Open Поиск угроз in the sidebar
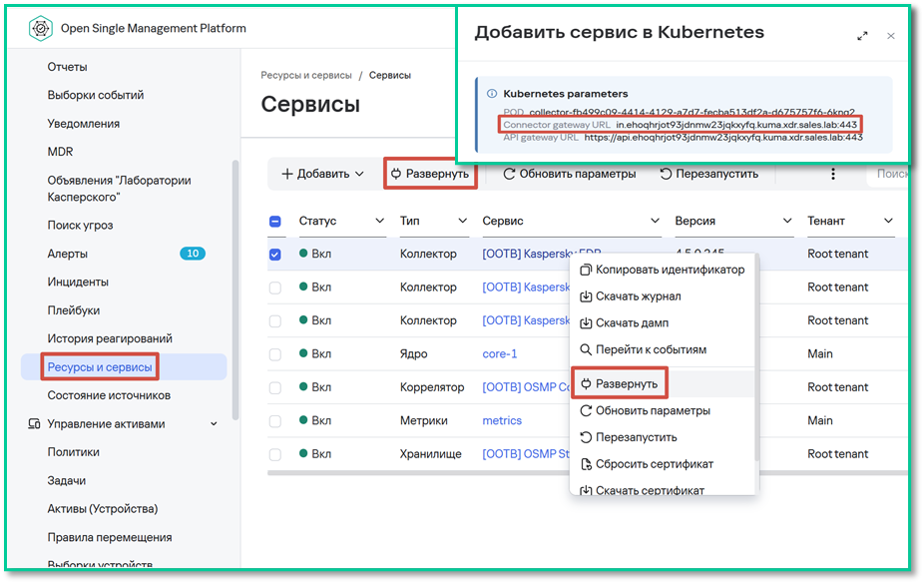This screenshot has height=584, width=924. (x=80, y=225)
